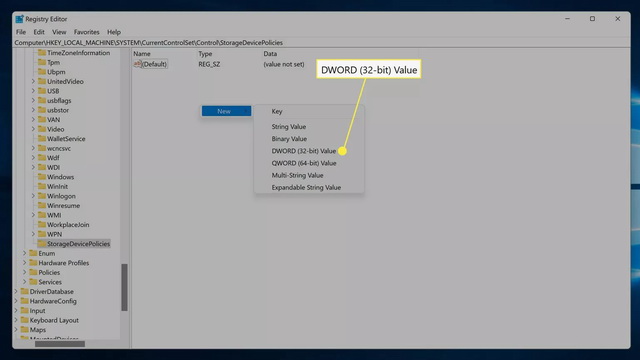Click the Winlogon folder icon
Image resolution: width=640 pixels, height=360 pixels.
pyautogui.click(x=42, y=196)
